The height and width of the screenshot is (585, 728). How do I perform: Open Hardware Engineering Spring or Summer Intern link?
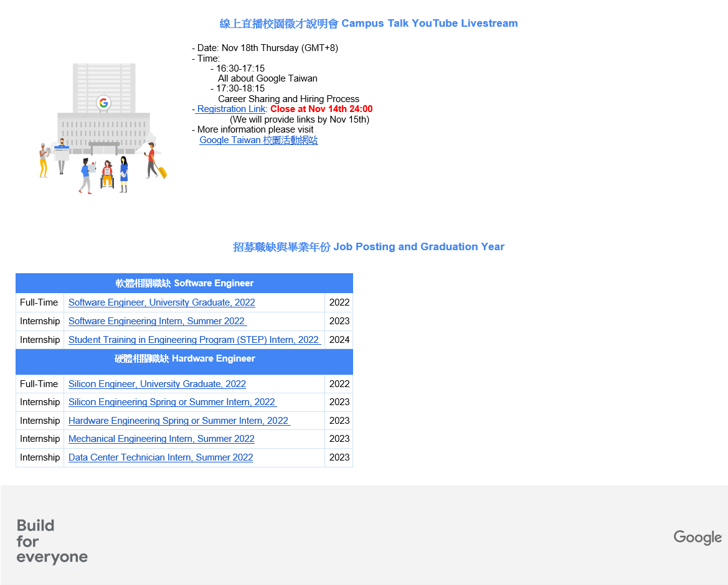click(x=179, y=421)
